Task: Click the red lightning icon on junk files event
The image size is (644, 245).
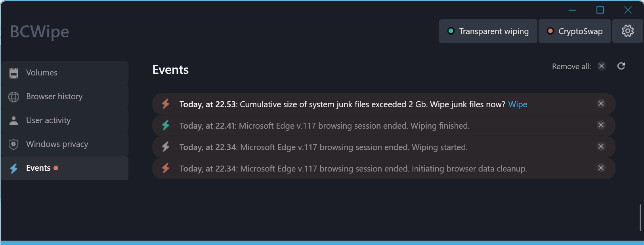Action: 166,104
